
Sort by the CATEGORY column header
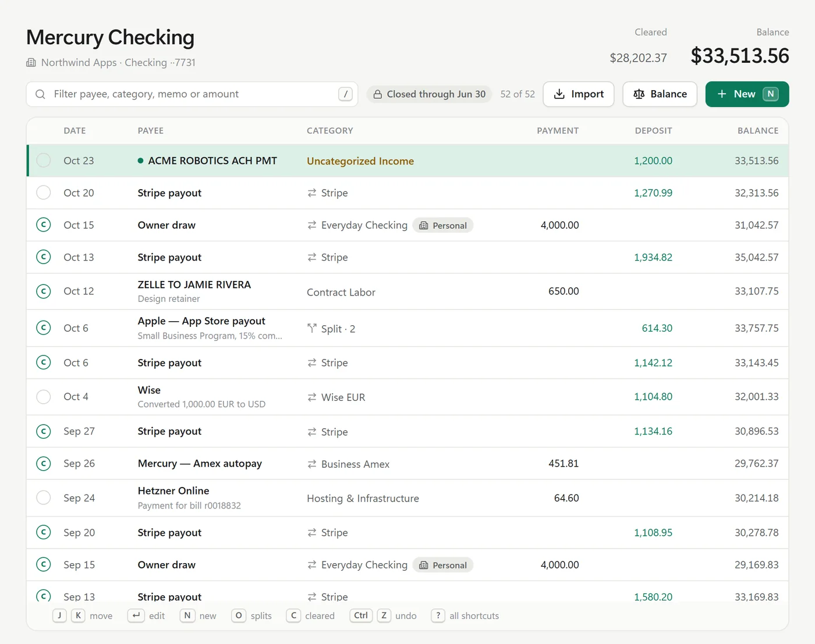coord(330,131)
